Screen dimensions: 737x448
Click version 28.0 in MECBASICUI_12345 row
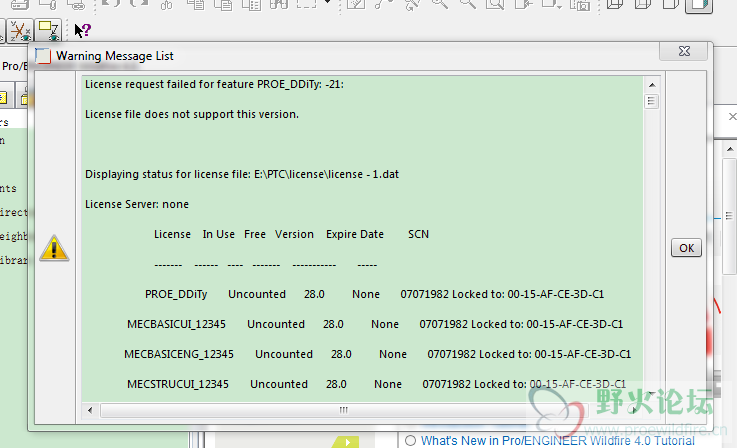tap(333, 324)
